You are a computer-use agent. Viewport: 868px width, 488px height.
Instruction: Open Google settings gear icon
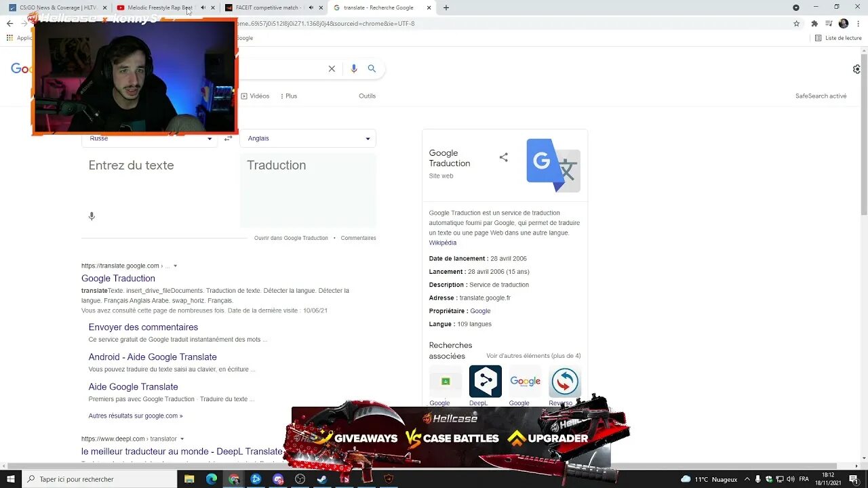point(857,69)
